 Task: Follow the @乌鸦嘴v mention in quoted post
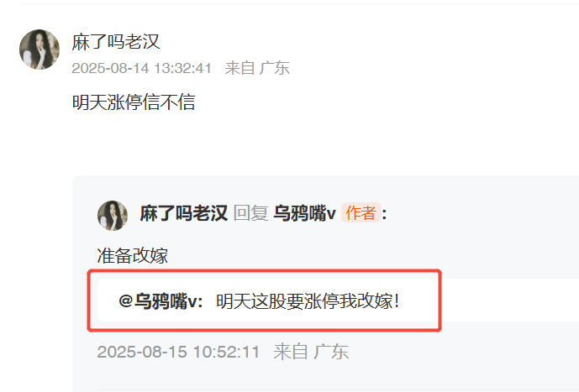click(x=161, y=301)
